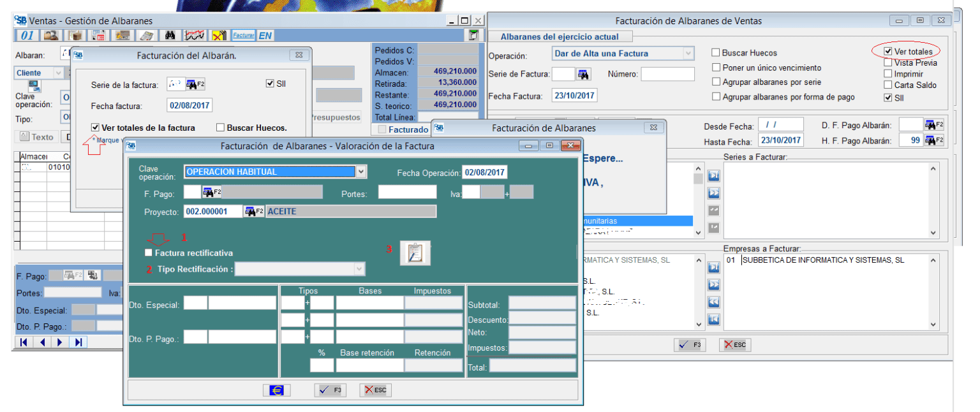
Task: Confirm with F3 in Valoración dialog
Action: coord(330,390)
